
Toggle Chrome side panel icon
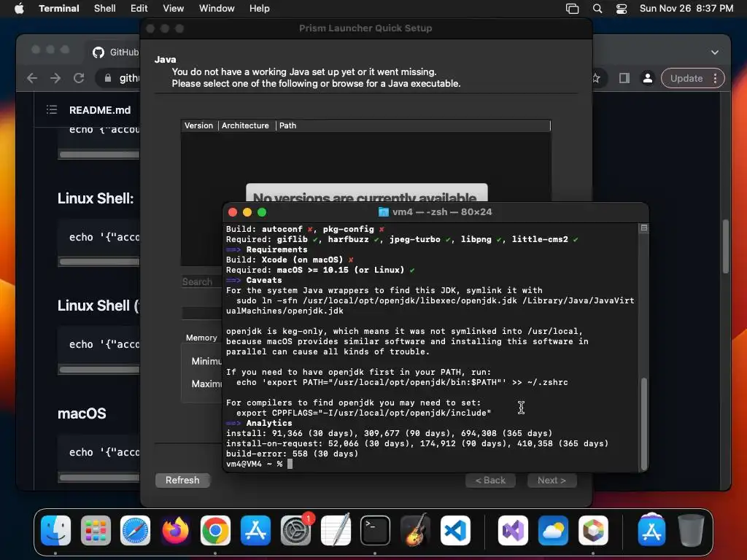[624, 78]
